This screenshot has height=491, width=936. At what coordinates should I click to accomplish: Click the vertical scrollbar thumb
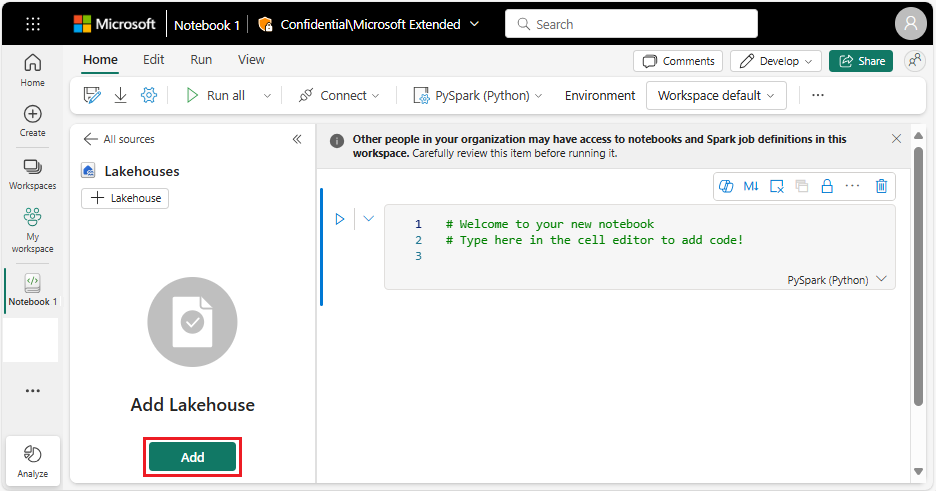pyautogui.click(x=919, y=277)
